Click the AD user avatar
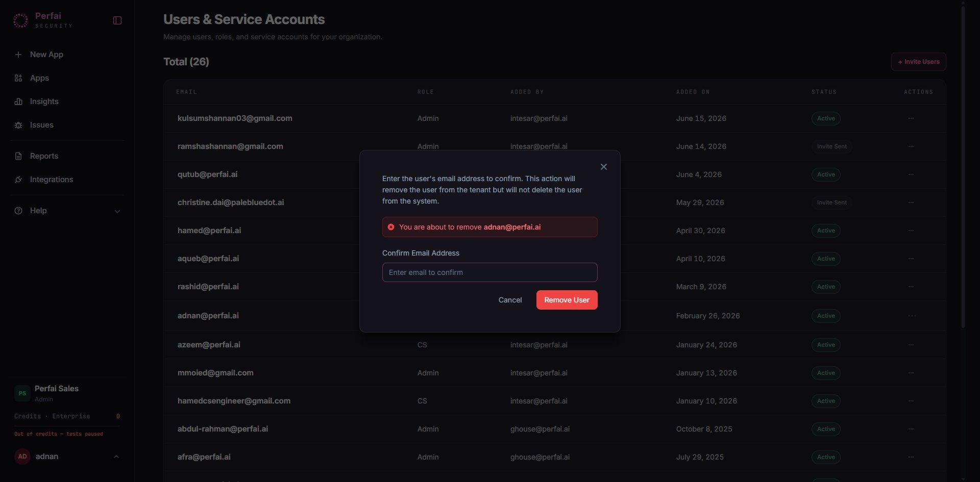This screenshot has width=980, height=482. pyautogui.click(x=22, y=456)
